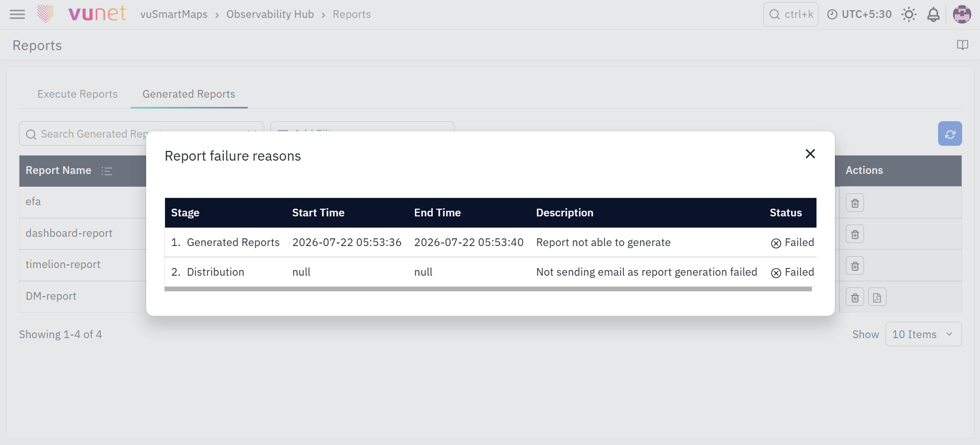The height and width of the screenshot is (445, 980).
Task: Delete the efa report
Action: coord(855,203)
